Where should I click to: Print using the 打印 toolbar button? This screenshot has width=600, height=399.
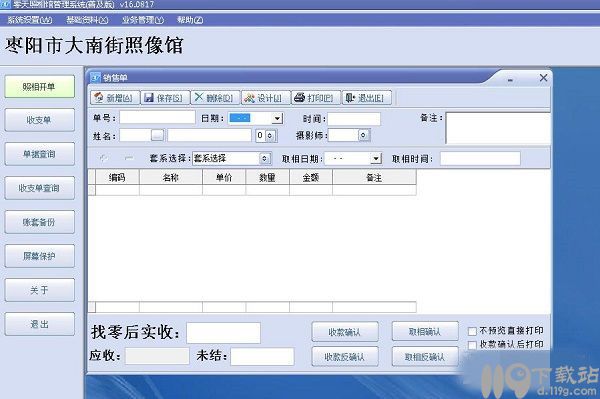pyautogui.click(x=316, y=98)
